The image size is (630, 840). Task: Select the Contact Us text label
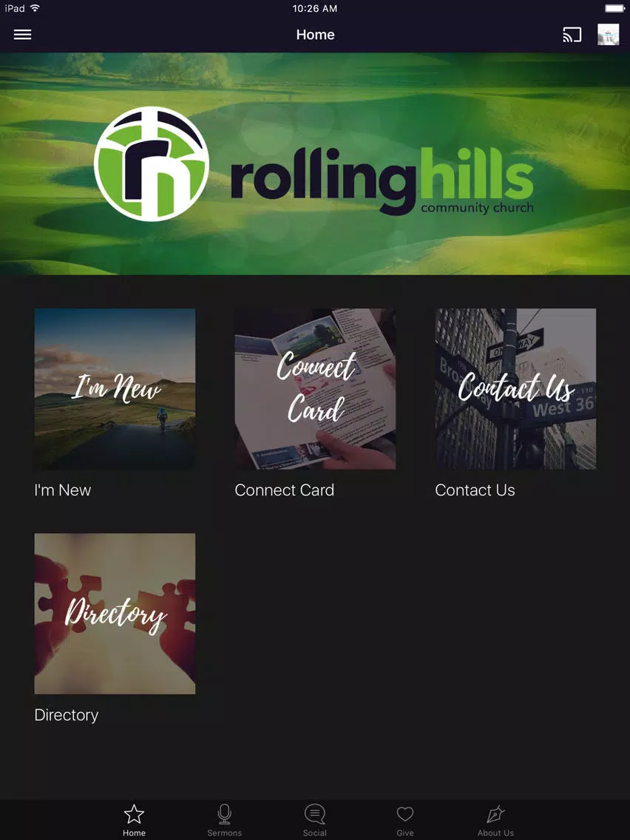pyautogui.click(x=475, y=490)
